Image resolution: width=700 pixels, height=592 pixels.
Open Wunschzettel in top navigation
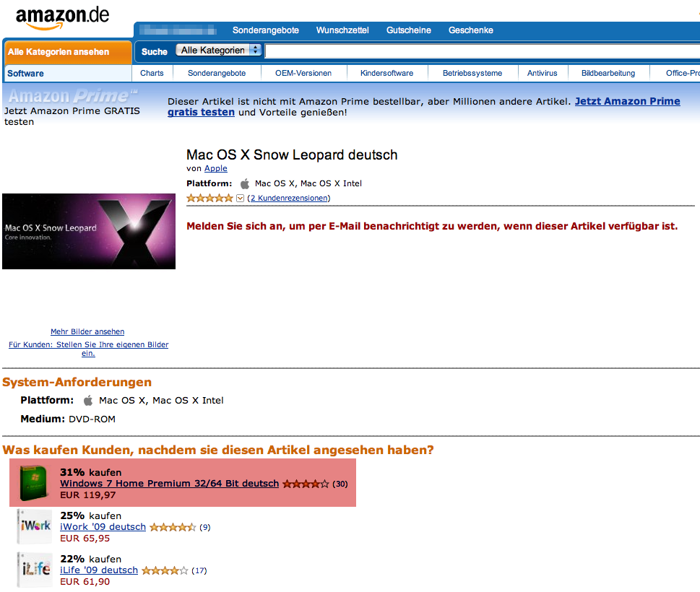point(342,30)
